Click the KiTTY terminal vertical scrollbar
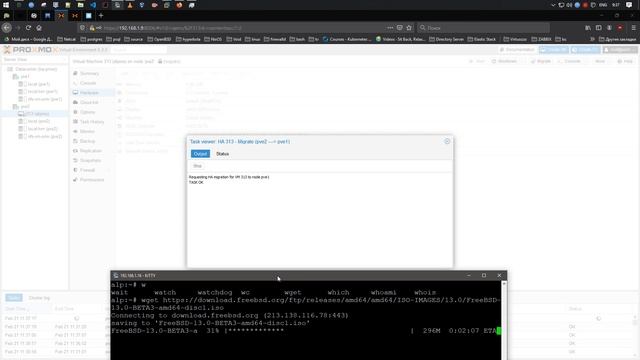The height and width of the screenshot is (360, 640). click(504, 320)
